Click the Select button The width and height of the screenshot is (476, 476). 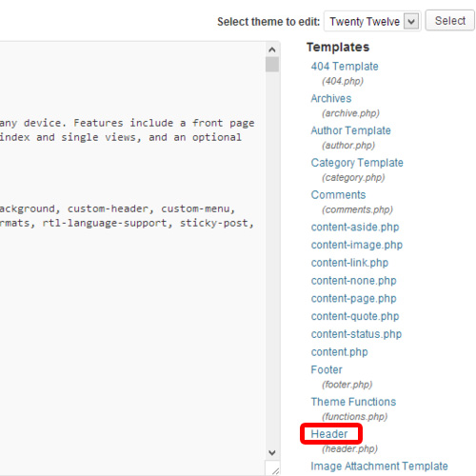tap(449, 21)
